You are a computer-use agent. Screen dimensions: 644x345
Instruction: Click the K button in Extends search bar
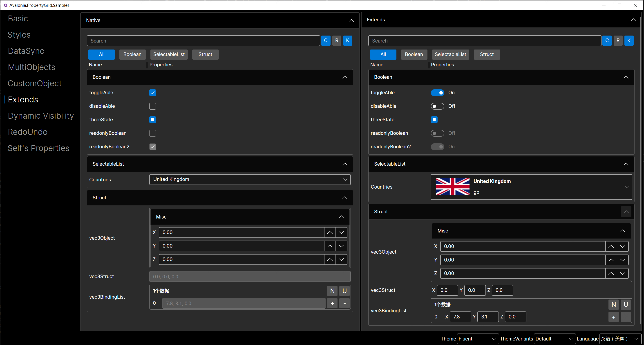pos(629,41)
